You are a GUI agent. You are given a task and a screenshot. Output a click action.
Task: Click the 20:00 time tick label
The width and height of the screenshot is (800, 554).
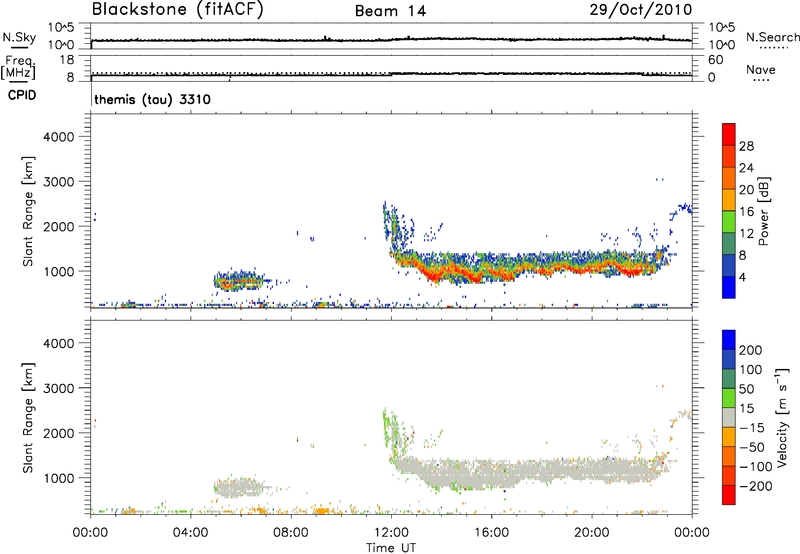tap(591, 533)
